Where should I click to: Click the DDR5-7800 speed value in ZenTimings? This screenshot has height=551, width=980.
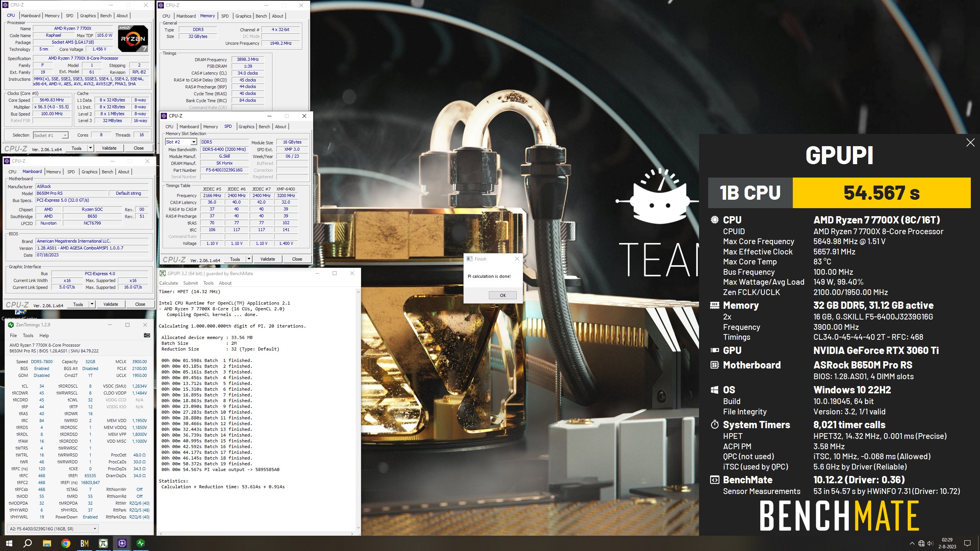(x=42, y=362)
